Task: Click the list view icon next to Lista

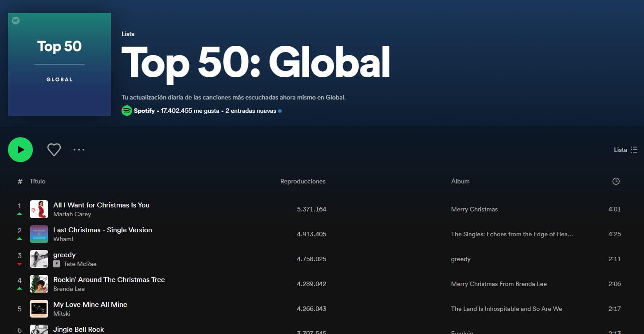Action: coord(634,150)
